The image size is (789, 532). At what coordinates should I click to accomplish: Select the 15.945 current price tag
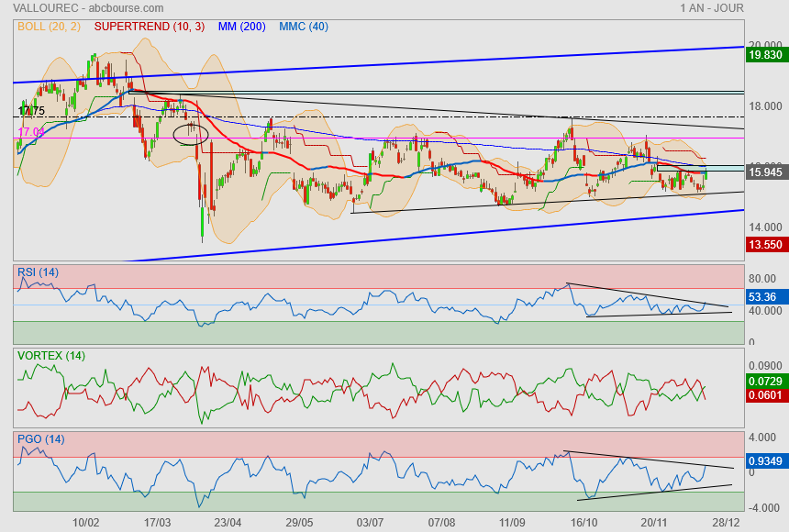click(765, 172)
